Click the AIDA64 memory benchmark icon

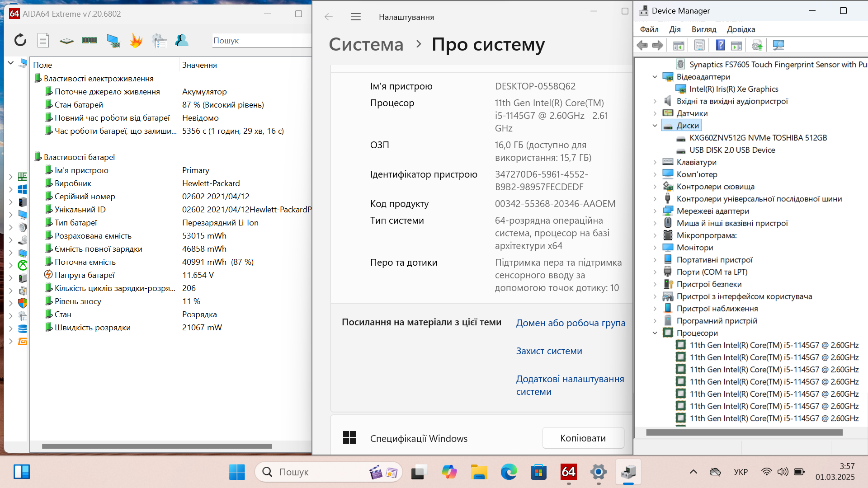tap(90, 41)
